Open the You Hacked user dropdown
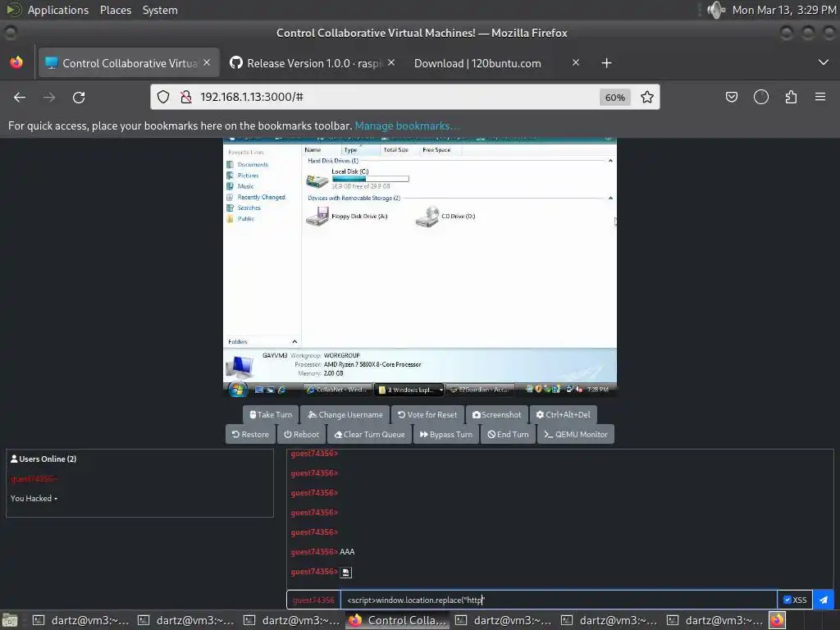The image size is (840, 630). (34, 498)
